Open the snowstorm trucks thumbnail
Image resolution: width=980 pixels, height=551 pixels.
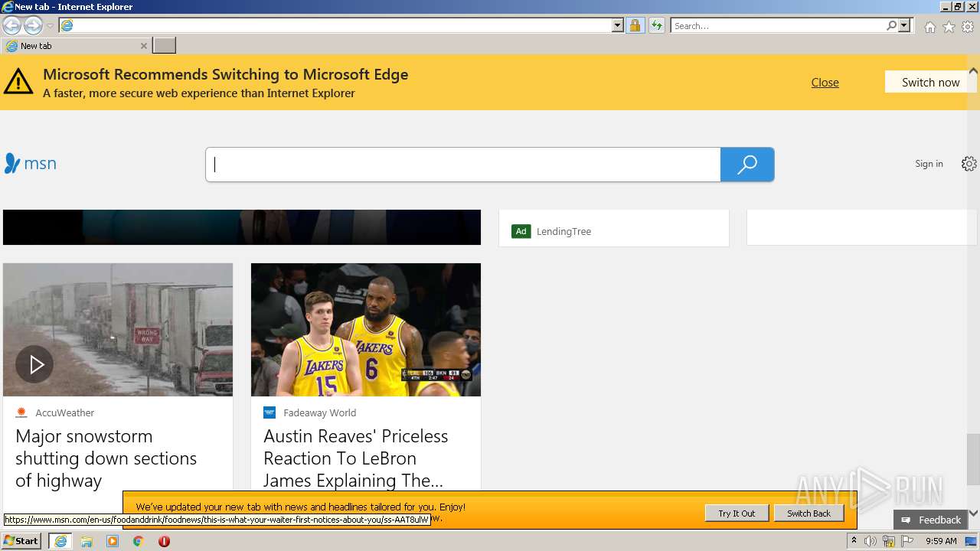(x=118, y=329)
